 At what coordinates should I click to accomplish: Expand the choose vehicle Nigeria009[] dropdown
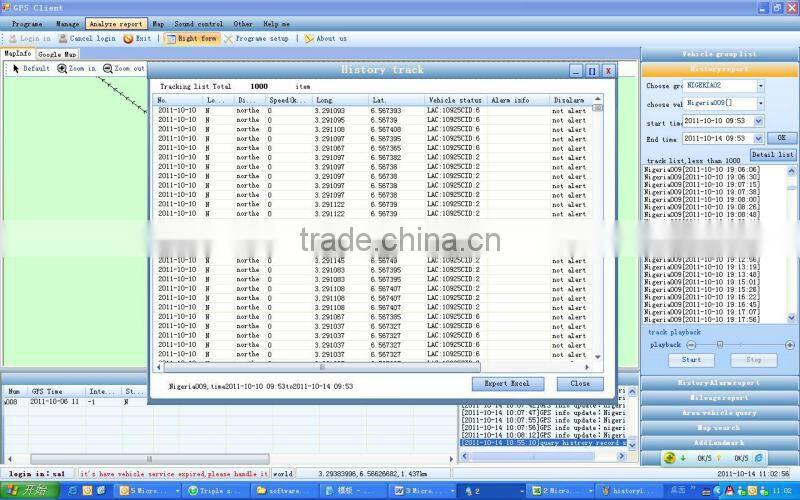click(760, 104)
